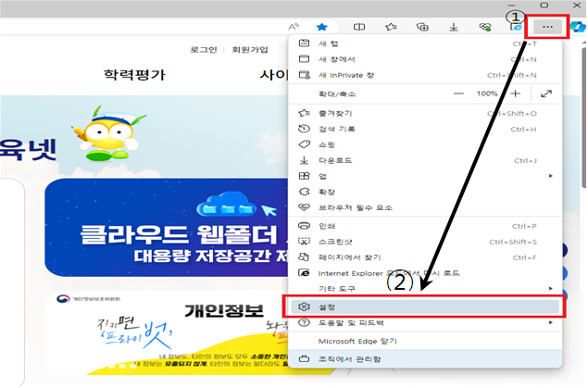Click the 설정 gear icon
The image size is (588, 388).
coord(304,307)
